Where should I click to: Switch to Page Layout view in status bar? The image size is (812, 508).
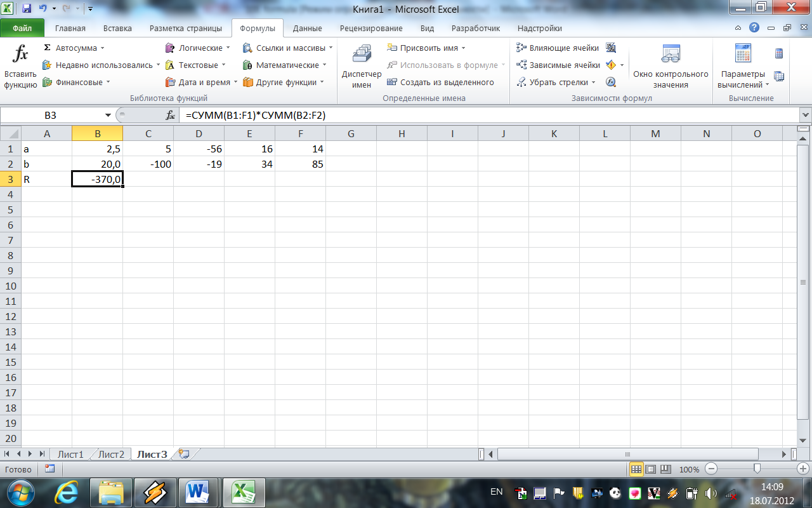650,469
